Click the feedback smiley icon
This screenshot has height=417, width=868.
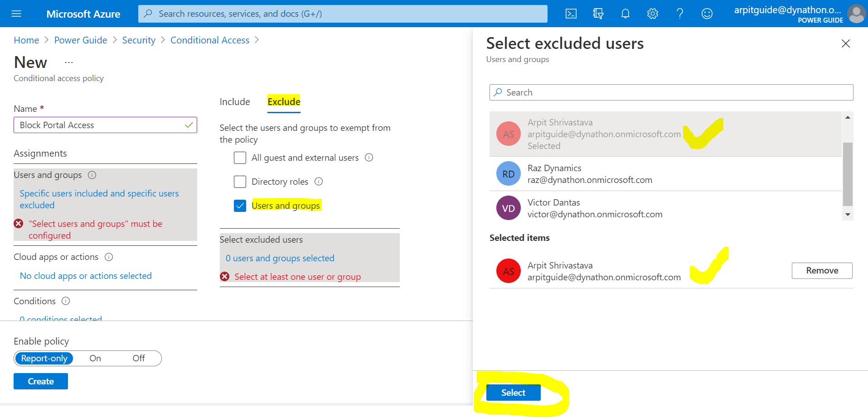(x=707, y=14)
